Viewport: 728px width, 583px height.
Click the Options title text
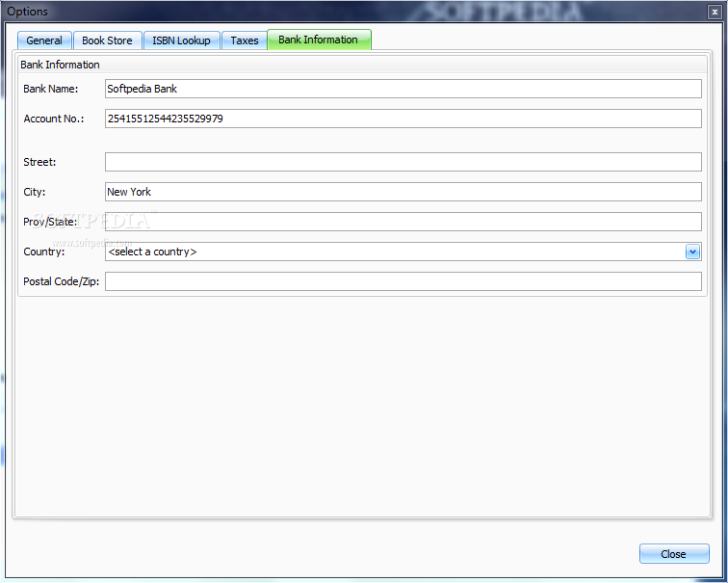[x=27, y=12]
